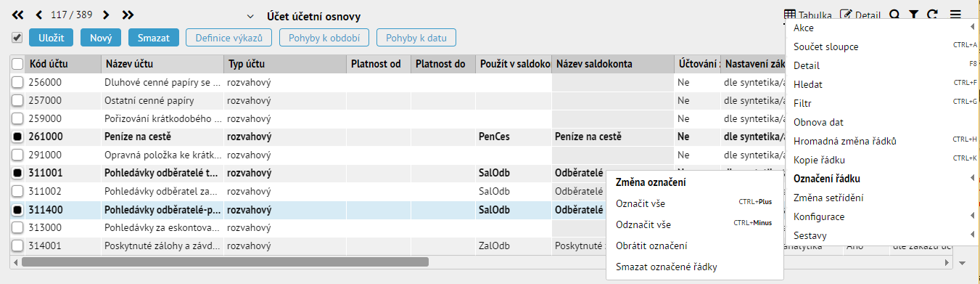Viewport: 980px width, 284px height.
Task: Choose Obrátit označení
Action: point(694,246)
